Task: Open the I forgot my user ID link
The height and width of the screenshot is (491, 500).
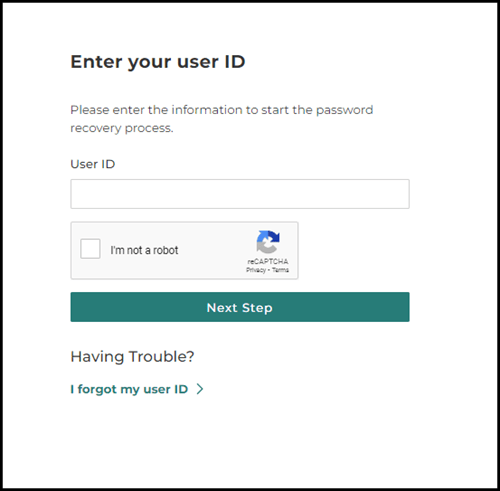Action: pos(129,389)
